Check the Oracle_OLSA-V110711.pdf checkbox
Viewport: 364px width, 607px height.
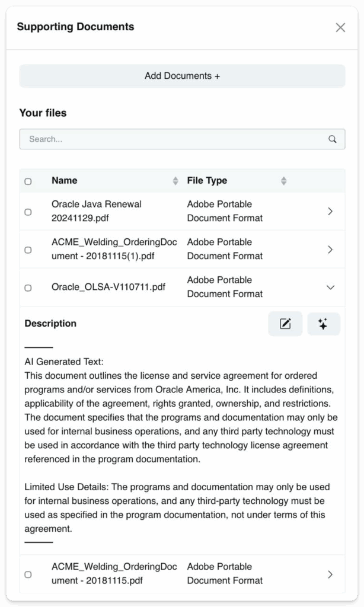click(x=28, y=287)
